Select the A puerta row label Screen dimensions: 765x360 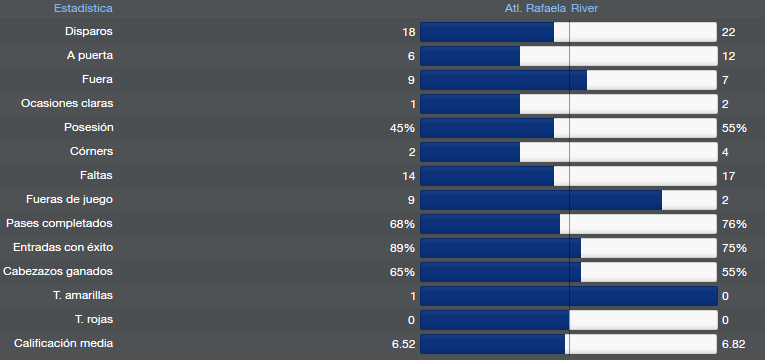[90, 56]
